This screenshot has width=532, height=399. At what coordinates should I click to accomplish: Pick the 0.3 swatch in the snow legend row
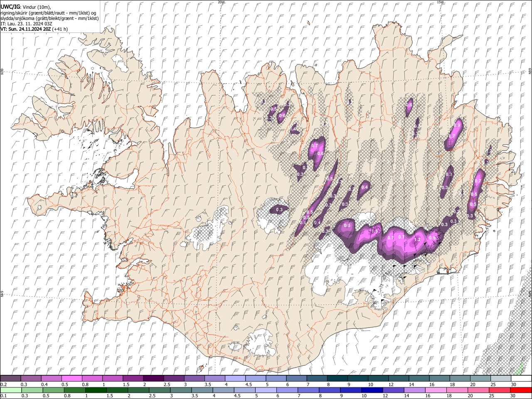coord(31,378)
